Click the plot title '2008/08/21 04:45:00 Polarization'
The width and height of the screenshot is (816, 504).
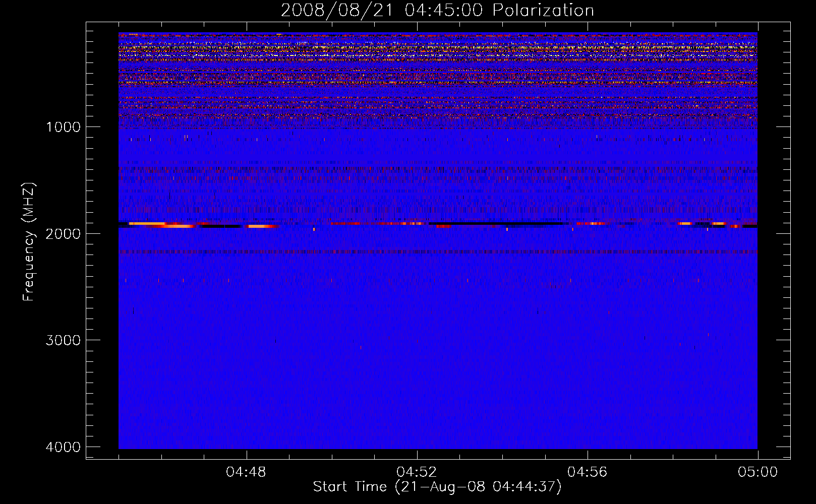pyautogui.click(x=437, y=11)
